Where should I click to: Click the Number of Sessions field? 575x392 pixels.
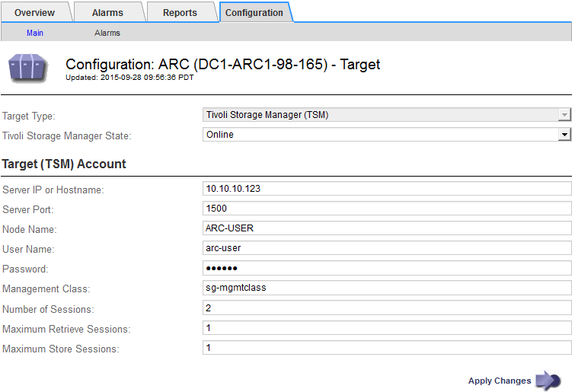coord(387,308)
